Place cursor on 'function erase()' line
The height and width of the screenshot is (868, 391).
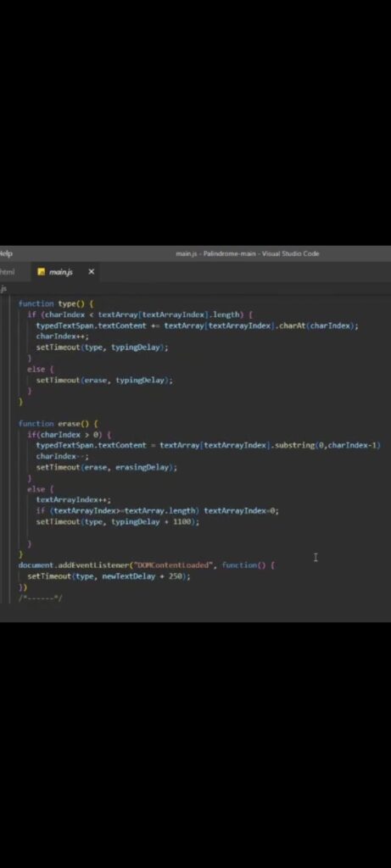click(59, 424)
